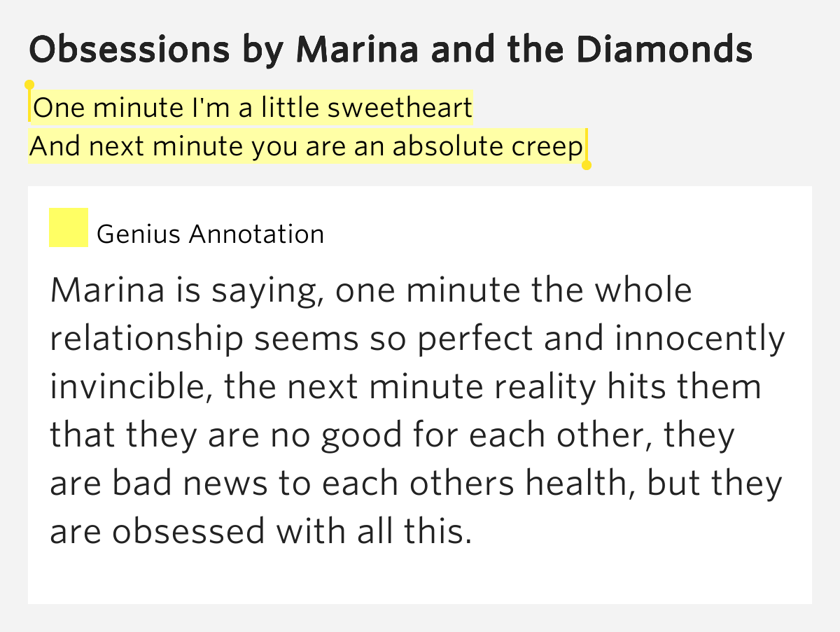This screenshot has width=840, height=632.
Task: Click the empty white area below the annotation text
Action: (420, 577)
